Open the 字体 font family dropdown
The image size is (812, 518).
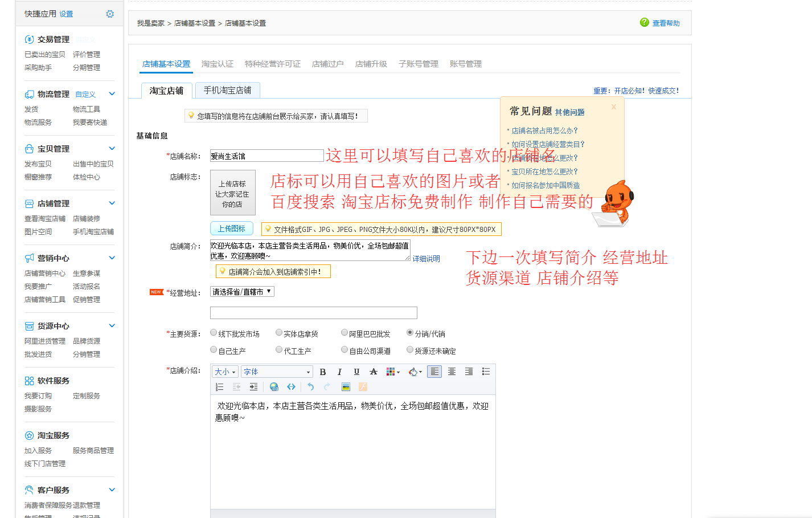[x=277, y=372]
